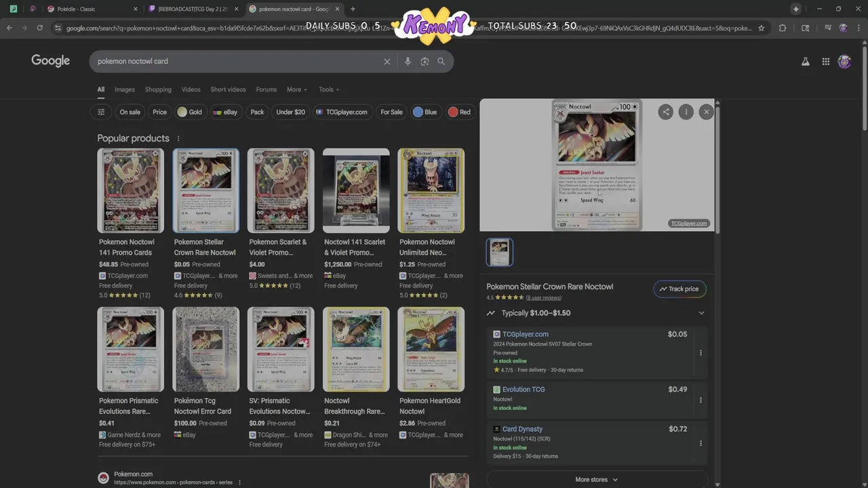Image resolution: width=868 pixels, height=488 pixels.
Task: Filter by Blue color chip
Action: click(x=425, y=112)
